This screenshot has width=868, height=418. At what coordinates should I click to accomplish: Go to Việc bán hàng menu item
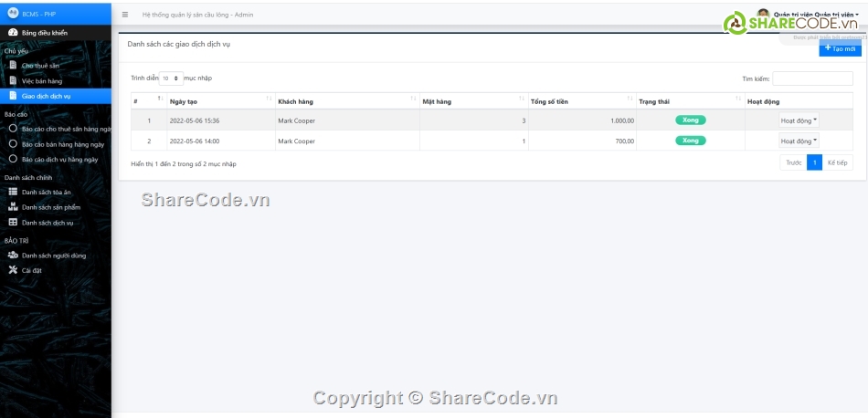42,80
